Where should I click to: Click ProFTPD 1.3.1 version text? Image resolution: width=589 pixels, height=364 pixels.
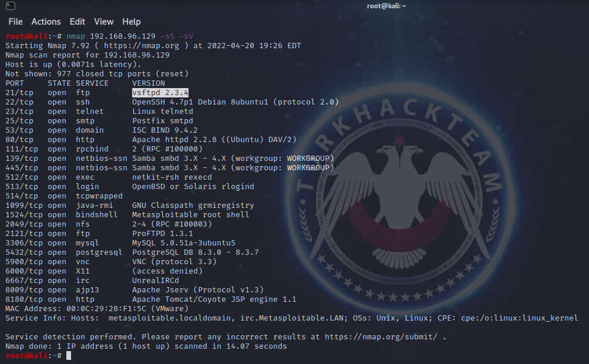point(162,234)
